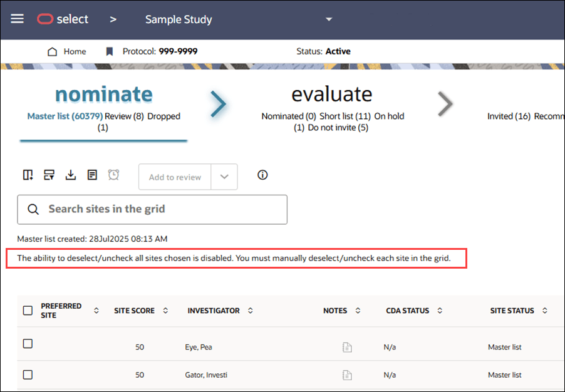
Task: Open the note document icon for Eye, Pea
Action: click(348, 347)
